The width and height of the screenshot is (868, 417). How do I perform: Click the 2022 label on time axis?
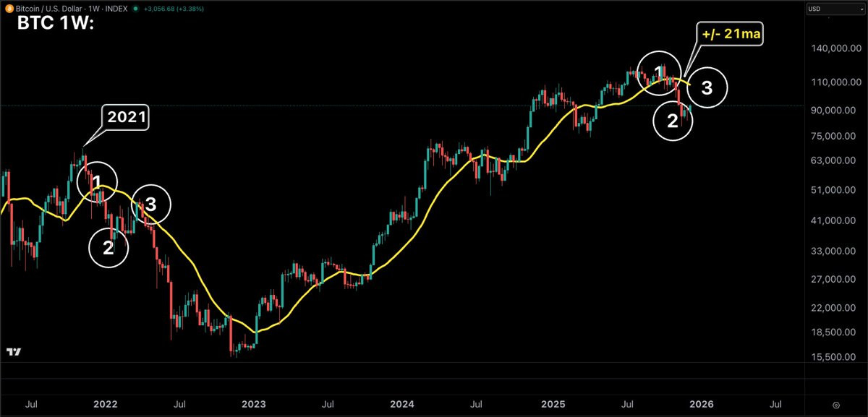106,405
